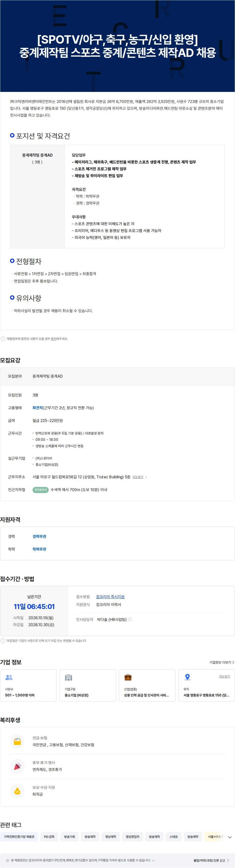Click 학력무관 in application qualifications
235x868 pixels.
39,549
